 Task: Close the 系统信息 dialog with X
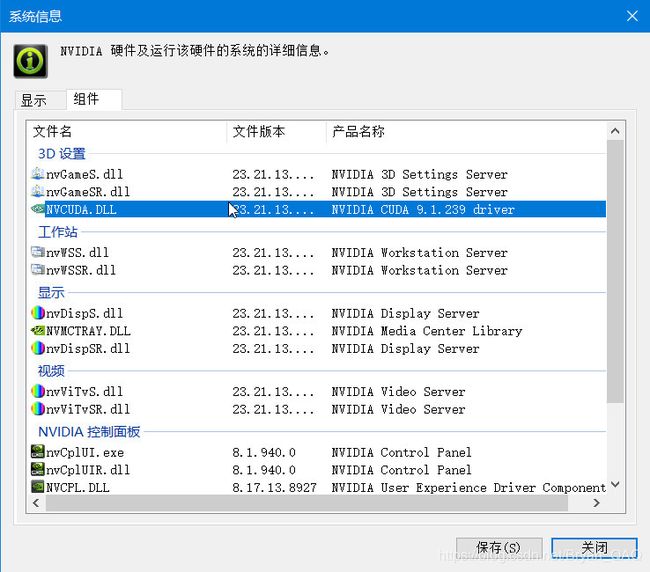click(x=632, y=16)
